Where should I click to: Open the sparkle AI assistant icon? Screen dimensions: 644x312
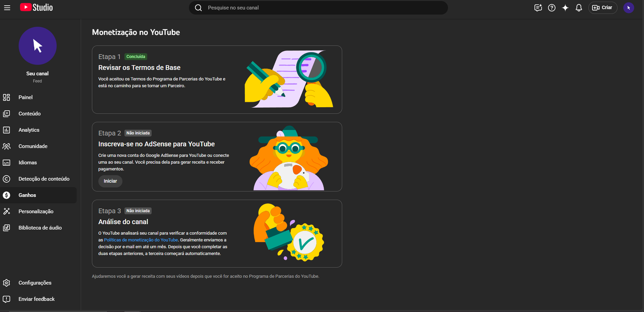tap(565, 8)
